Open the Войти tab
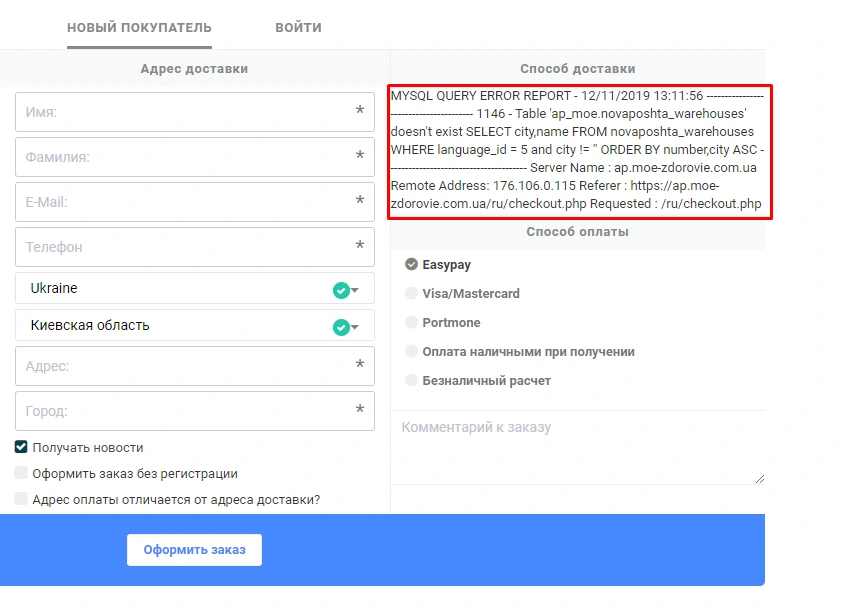Image resolution: width=848 pixels, height=610 pixels. click(298, 28)
